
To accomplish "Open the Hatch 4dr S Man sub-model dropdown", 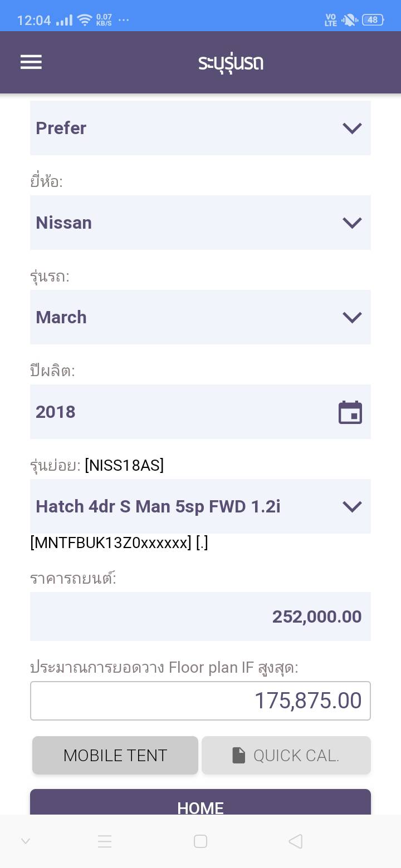I will point(200,506).
